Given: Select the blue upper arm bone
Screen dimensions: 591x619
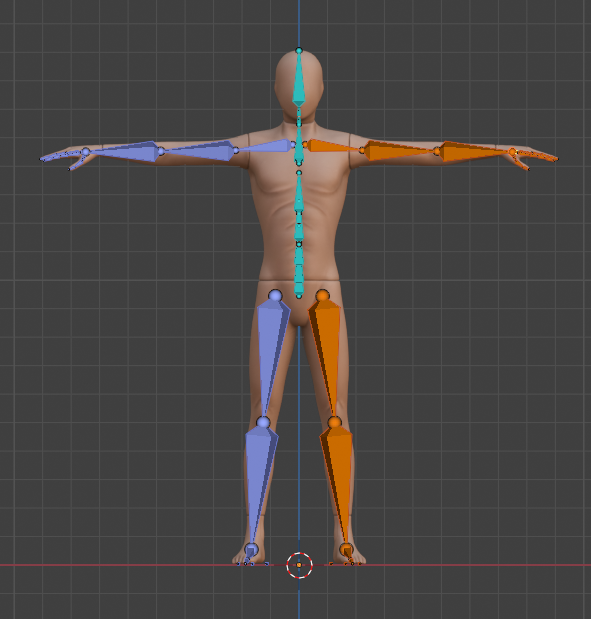Looking at the screenshot, I should click(x=201, y=150).
